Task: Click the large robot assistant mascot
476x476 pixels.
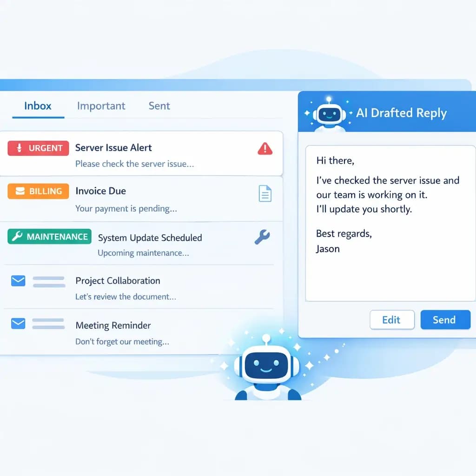Action: (266, 368)
